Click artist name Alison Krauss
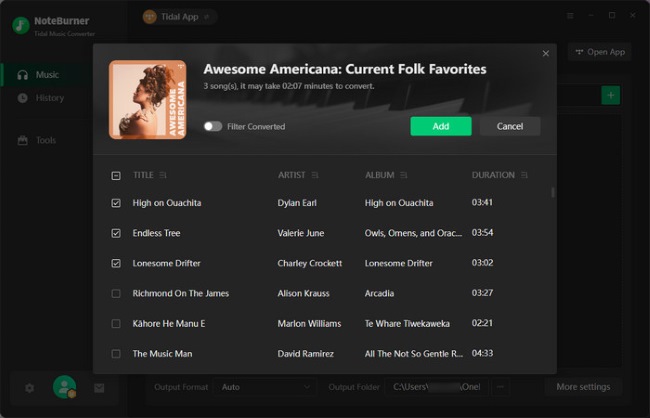Screen dimensions: 650x418 [303, 294]
